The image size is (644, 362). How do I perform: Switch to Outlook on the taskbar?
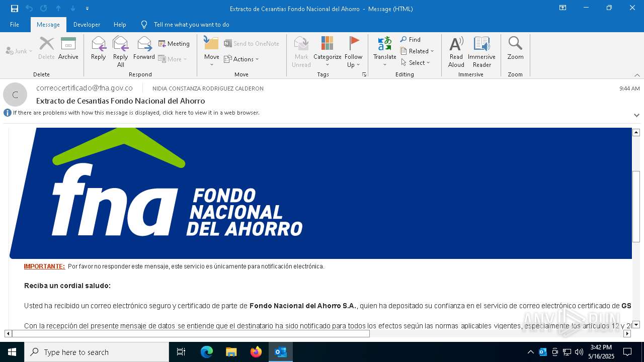tap(281, 352)
